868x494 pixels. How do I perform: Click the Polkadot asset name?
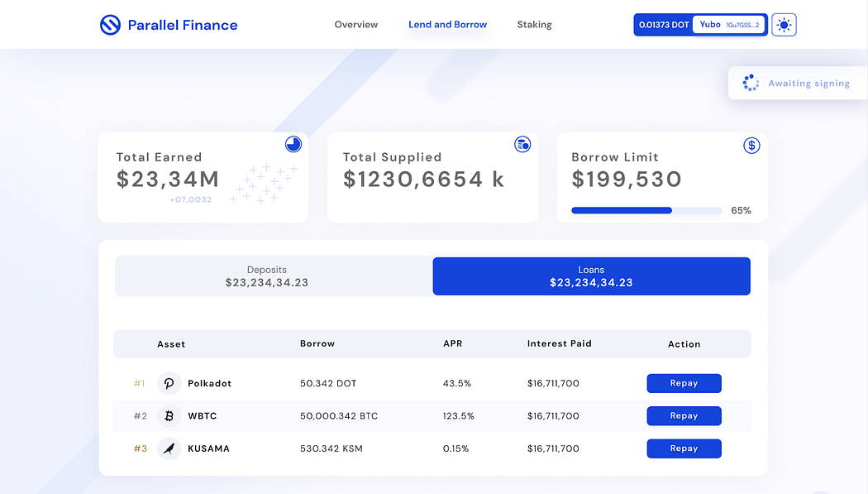(x=209, y=383)
